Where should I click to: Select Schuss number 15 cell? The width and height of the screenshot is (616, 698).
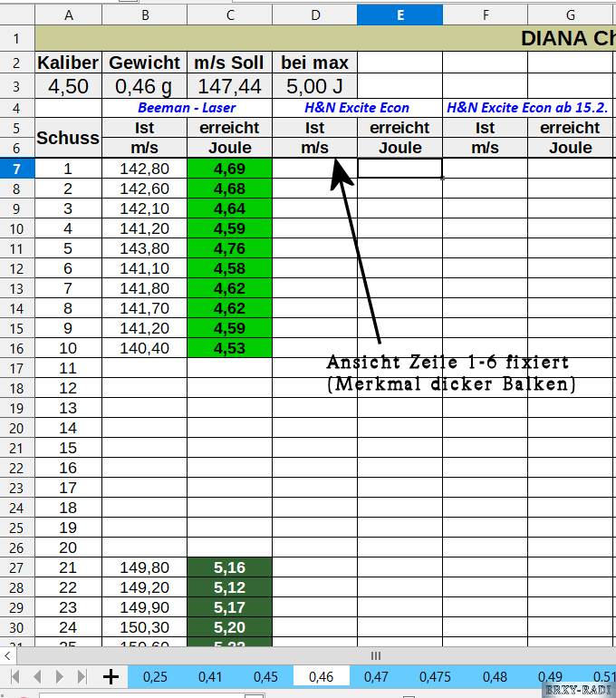(x=69, y=448)
